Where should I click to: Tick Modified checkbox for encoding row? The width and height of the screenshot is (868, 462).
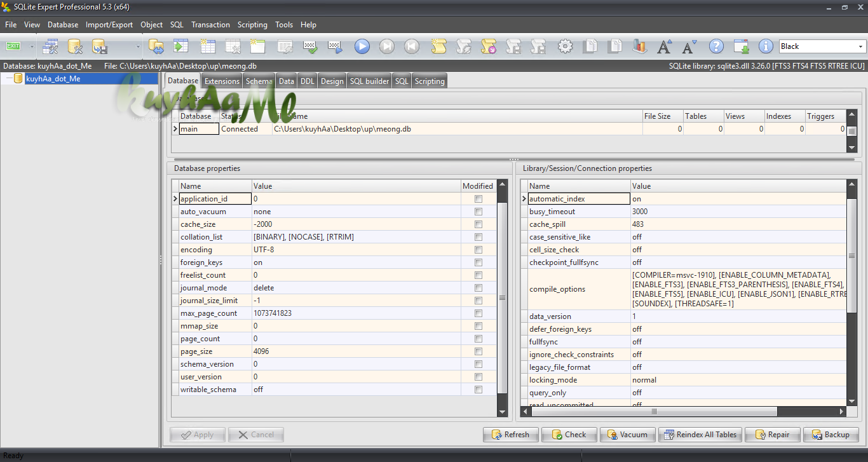pos(478,250)
